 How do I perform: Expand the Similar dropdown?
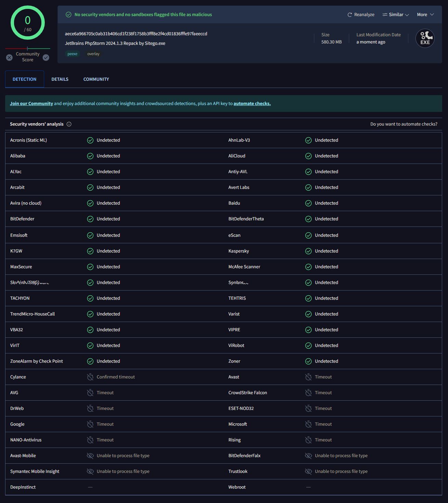(x=396, y=15)
